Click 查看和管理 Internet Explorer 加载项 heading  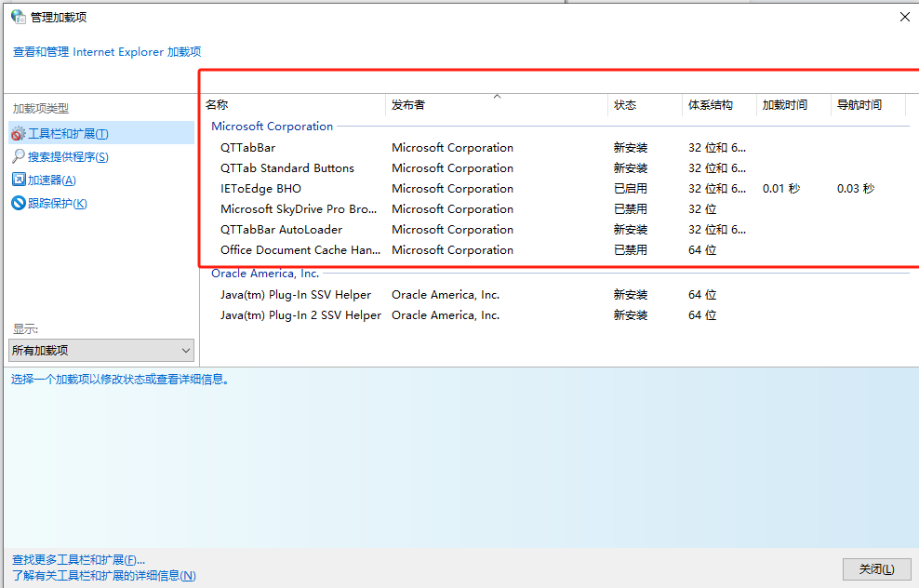tap(107, 52)
